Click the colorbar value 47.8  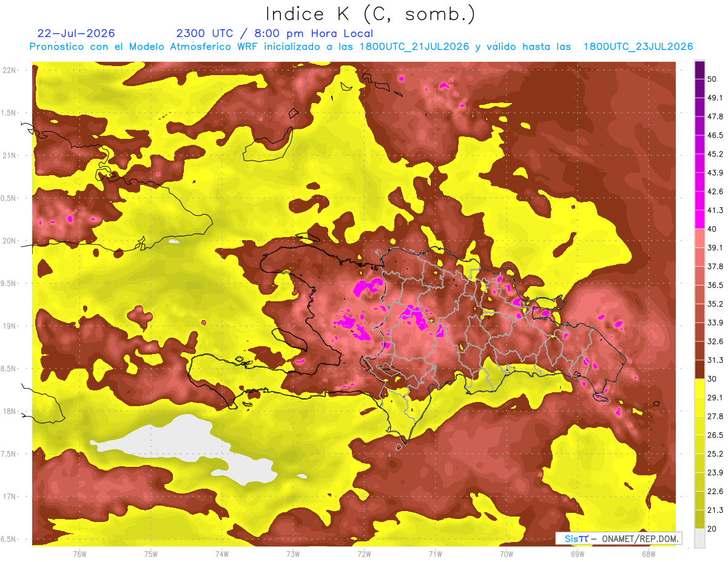[715, 116]
